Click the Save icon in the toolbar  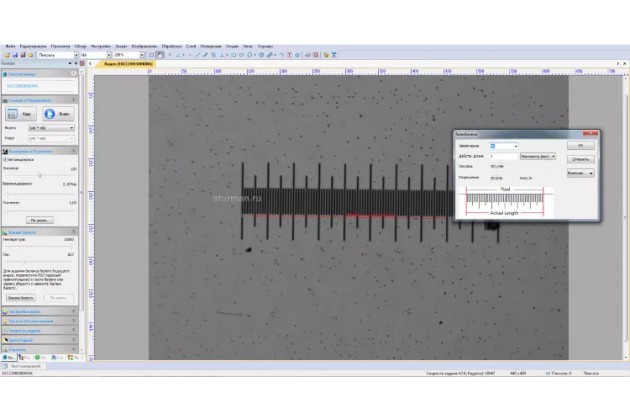15,55
